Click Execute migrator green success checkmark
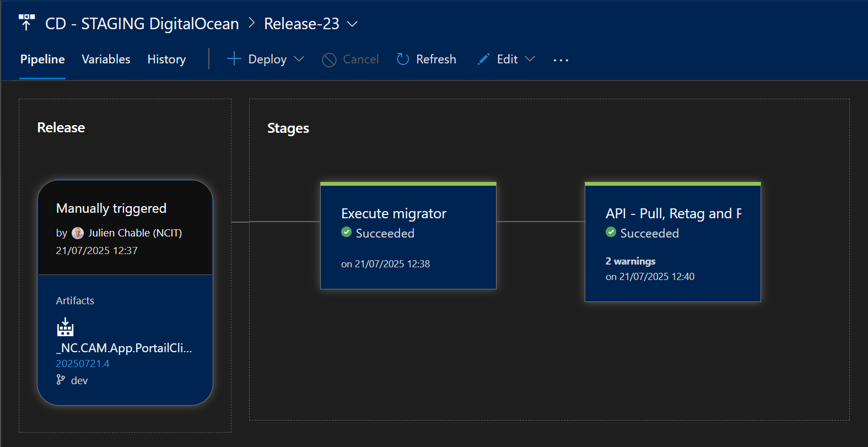This screenshot has width=868, height=447. pos(347,232)
